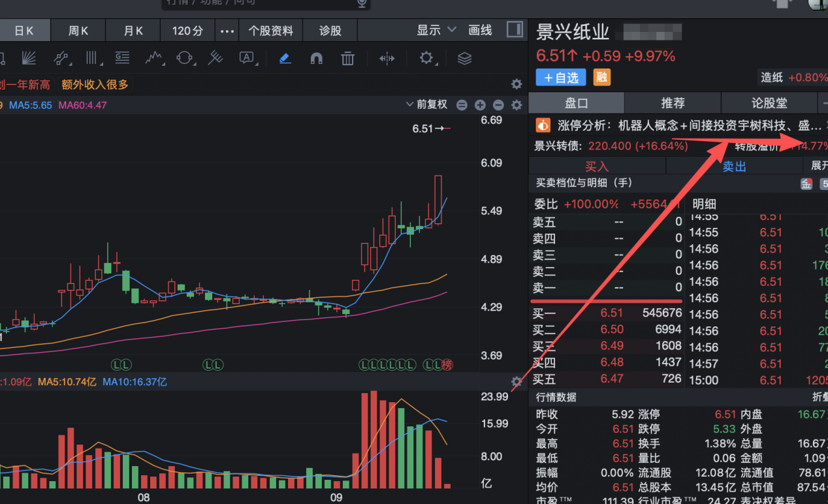Open gear settings beside 前复权 controls
This screenshot has height=504, width=828.
(517, 105)
